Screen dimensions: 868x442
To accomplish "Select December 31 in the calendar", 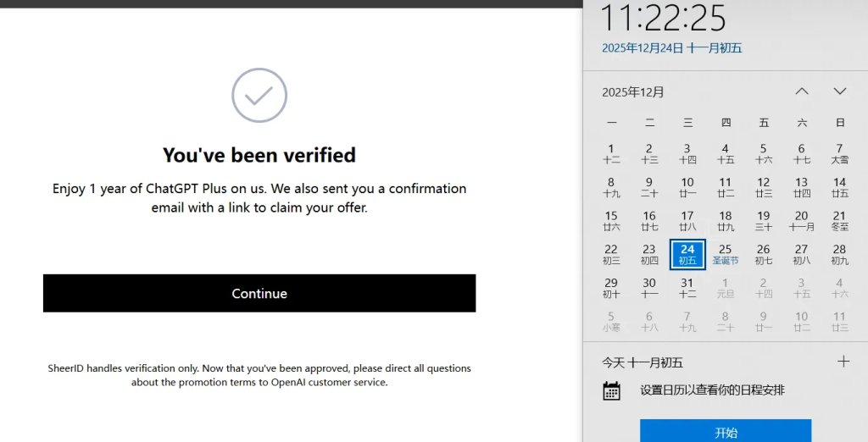I will point(687,288).
